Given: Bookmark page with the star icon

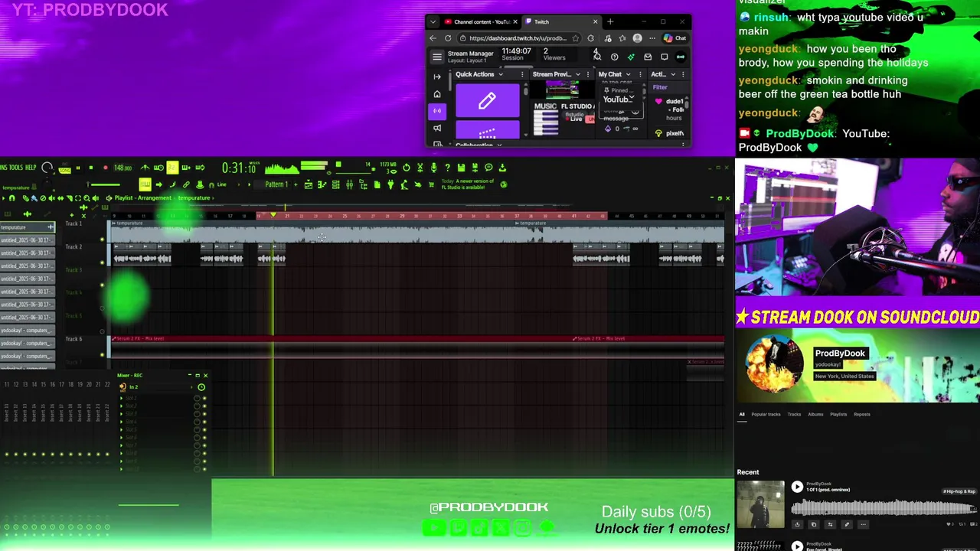Looking at the screenshot, I should (575, 38).
